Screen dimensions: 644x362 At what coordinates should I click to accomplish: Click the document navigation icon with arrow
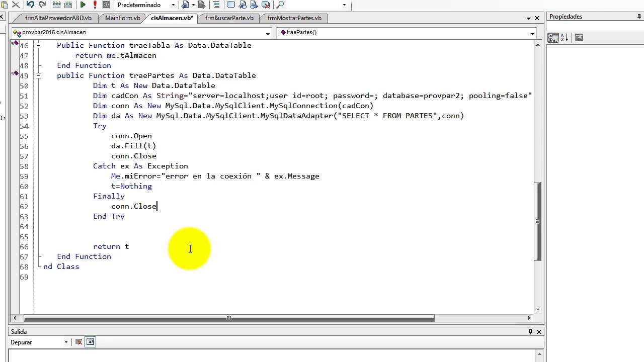pos(185,5)
